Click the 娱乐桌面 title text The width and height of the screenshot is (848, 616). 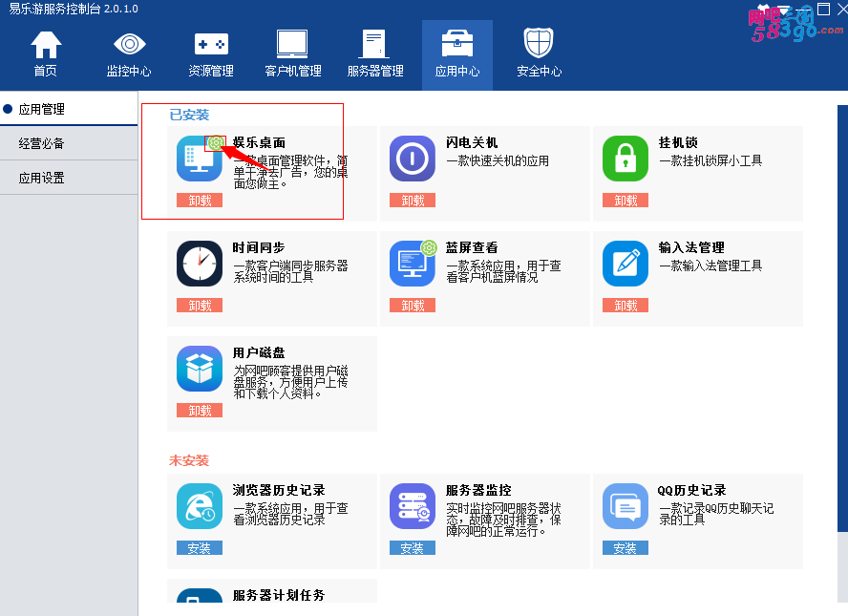pyautogui.click(x=259, y=142)
